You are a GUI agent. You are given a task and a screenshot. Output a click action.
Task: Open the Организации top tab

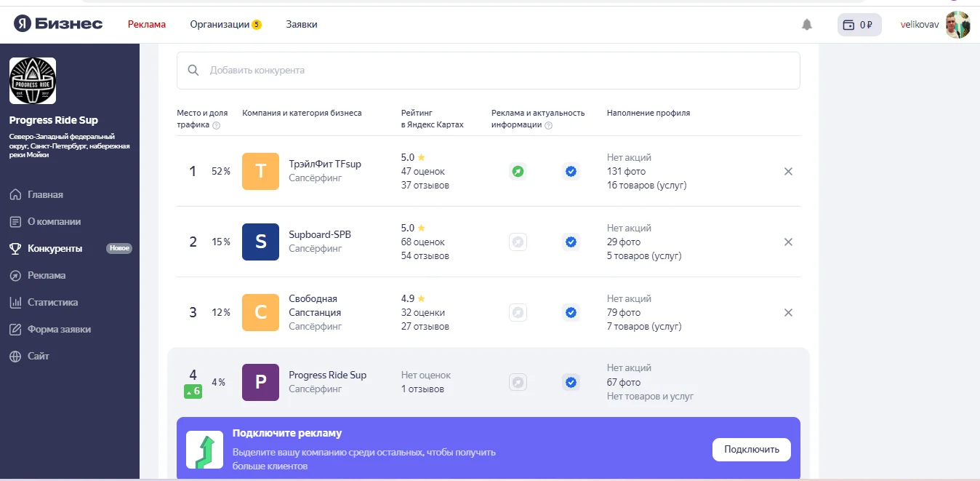[220, 24]
